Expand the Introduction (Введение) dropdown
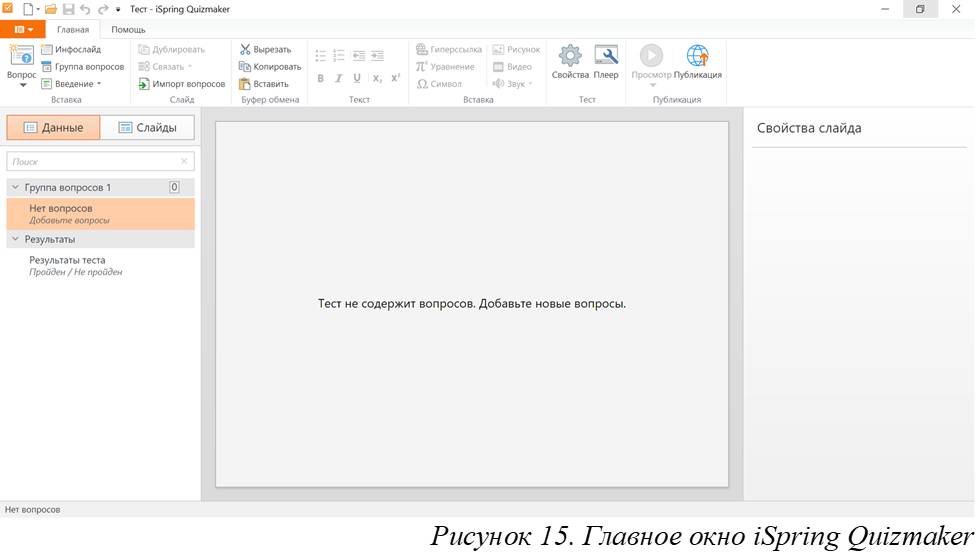Image resolution: width=976 pixels, height=553 pixels. [x=71, y=84]
